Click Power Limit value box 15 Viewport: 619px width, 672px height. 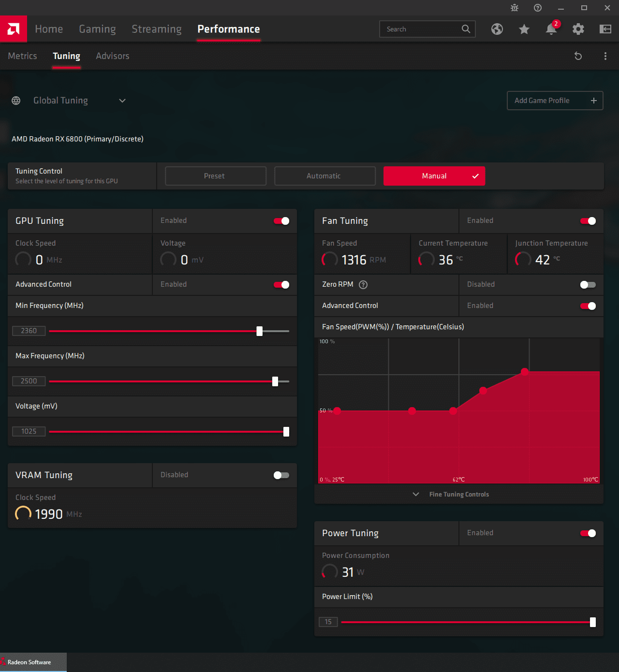[x=328, y=622]
